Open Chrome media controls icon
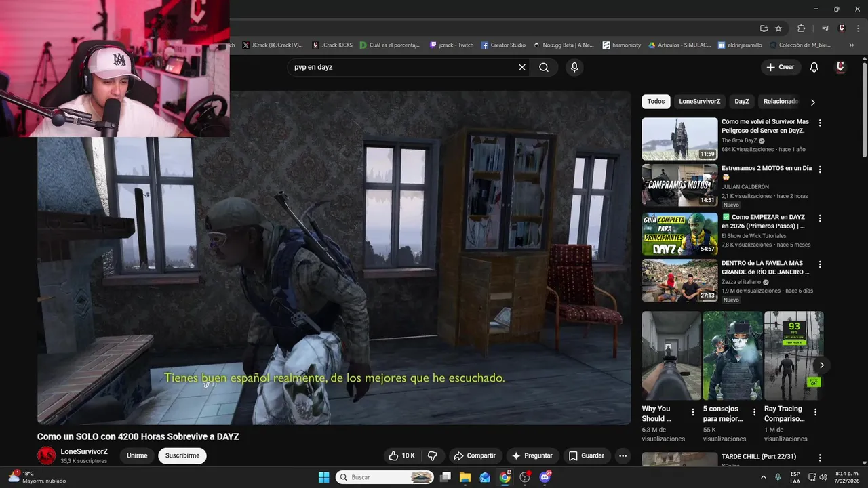868x488 pixels. click(825, 28)
